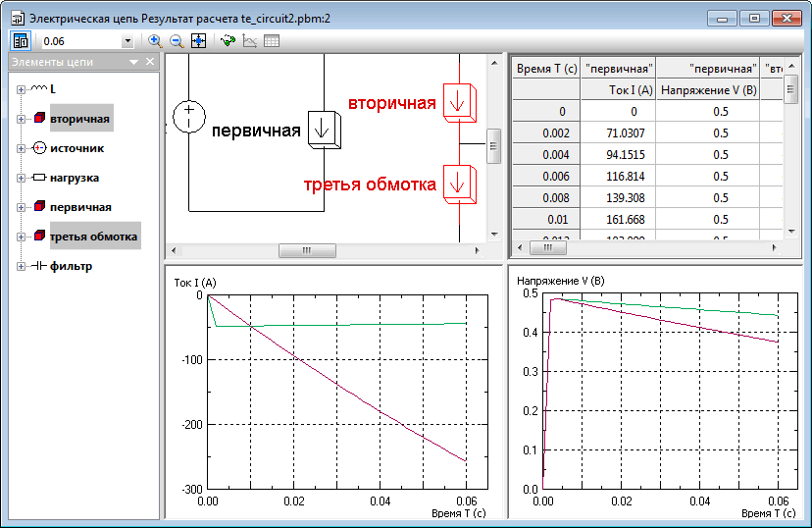Click the capacitor icon beside фильтр
The height and width of the screenshot is (528, 812).
tap(39, 266)
